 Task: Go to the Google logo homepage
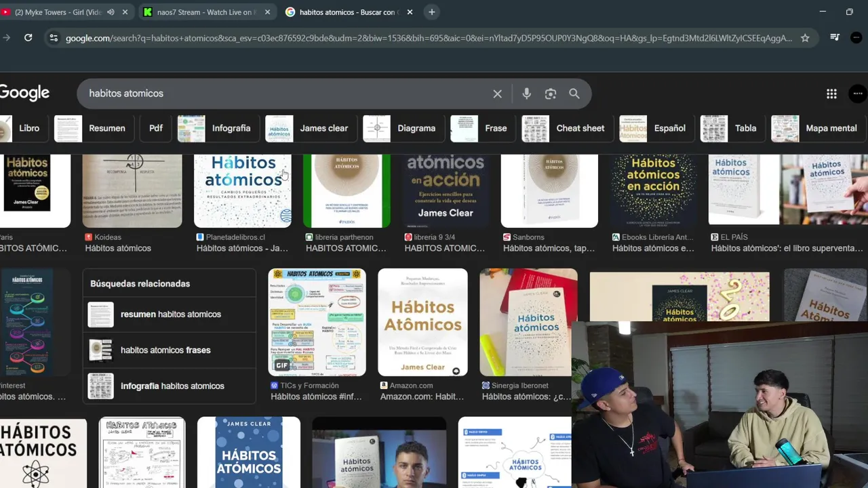(x=24, y=93)
